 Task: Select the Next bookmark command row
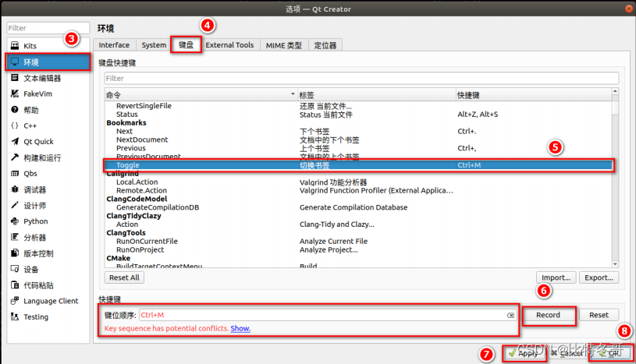358,131
